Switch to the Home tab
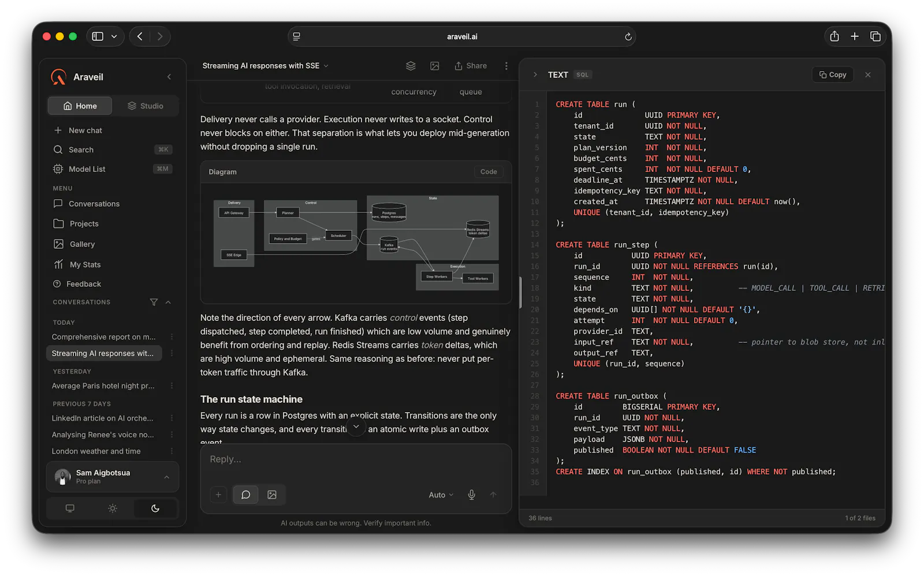 [x=80, y=106]
